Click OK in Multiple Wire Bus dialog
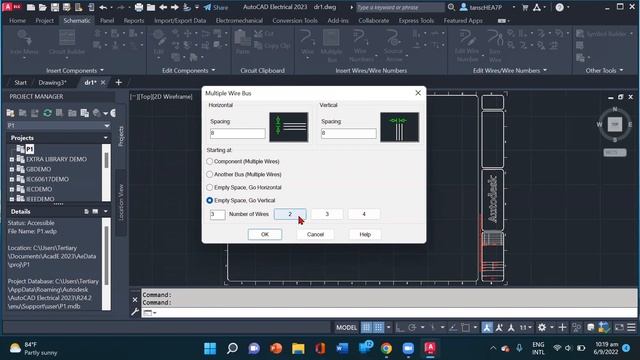The width and height of the screenshot is (640, 360). tap(265, 234)
